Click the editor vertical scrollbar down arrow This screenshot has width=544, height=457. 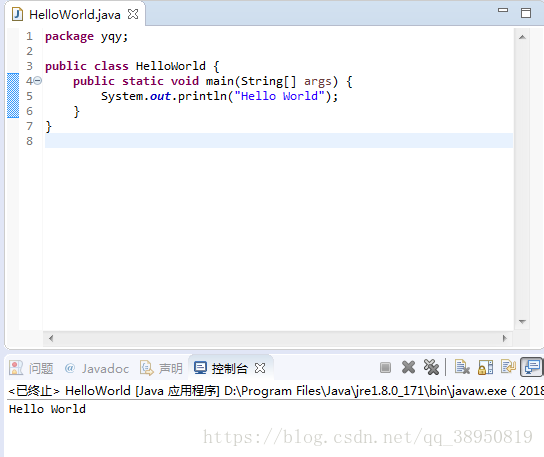[522, 322]
